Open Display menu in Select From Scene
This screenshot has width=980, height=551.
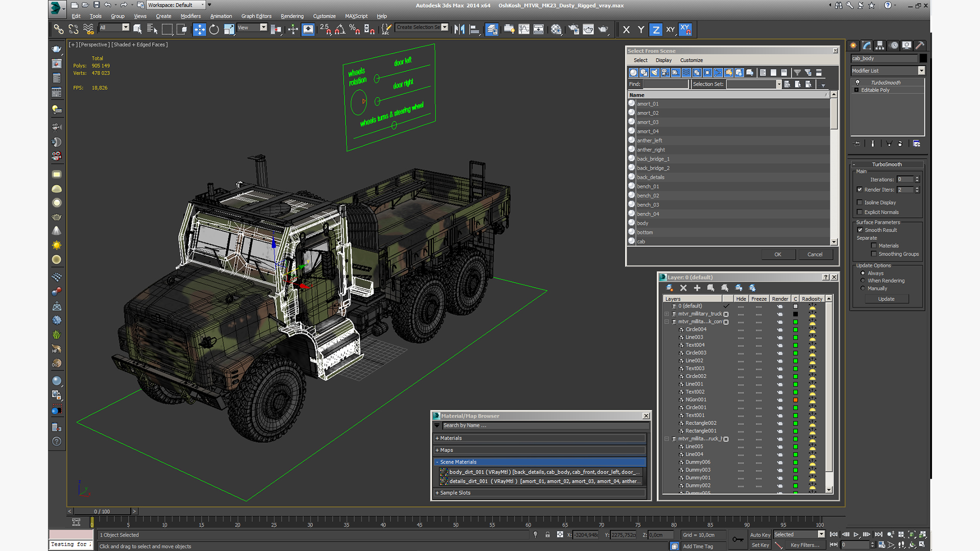664,60
